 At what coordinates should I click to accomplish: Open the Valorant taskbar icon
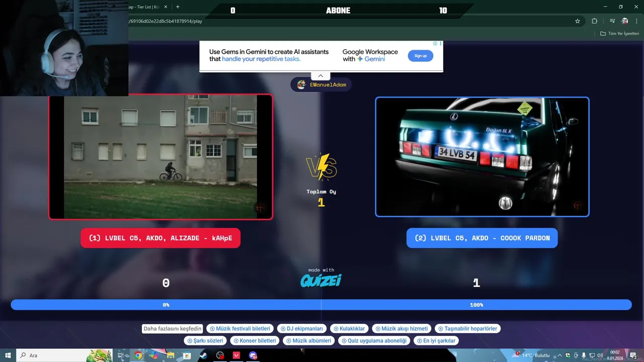236,355
